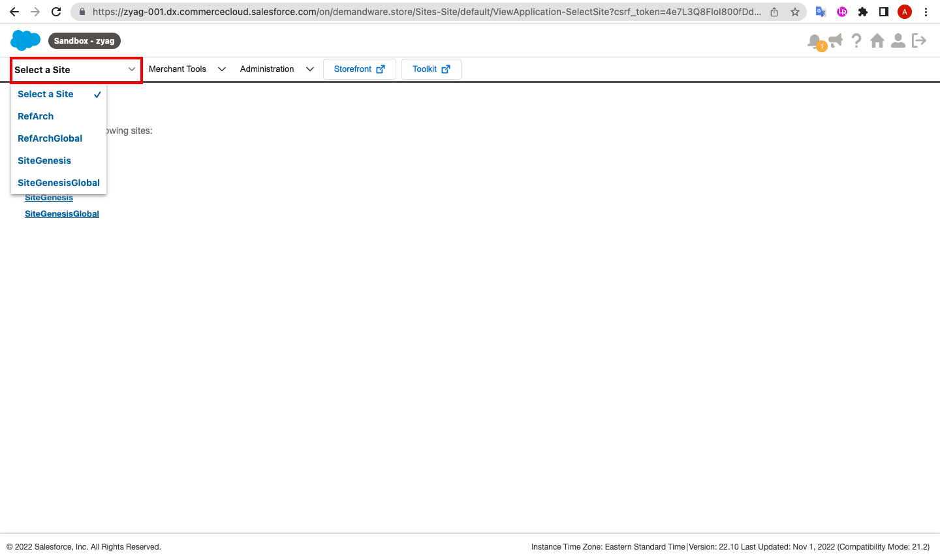Expand the Administration menu
Screen dimensions: 940x560
pos(277,69)
